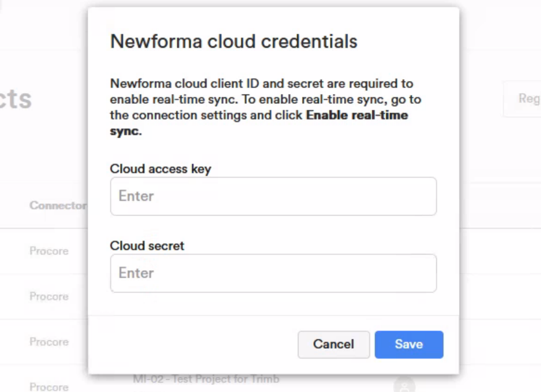Click the Cloud access key input field

[273, 197]
